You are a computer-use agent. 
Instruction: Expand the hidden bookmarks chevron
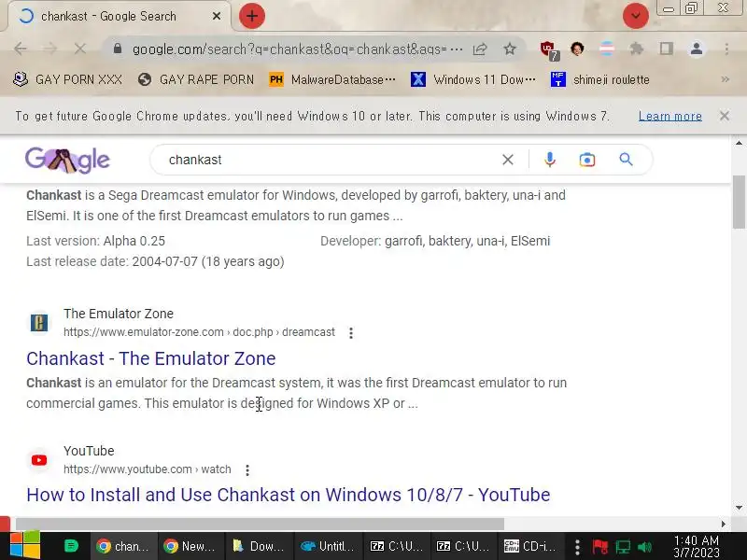tap(726, 79)
